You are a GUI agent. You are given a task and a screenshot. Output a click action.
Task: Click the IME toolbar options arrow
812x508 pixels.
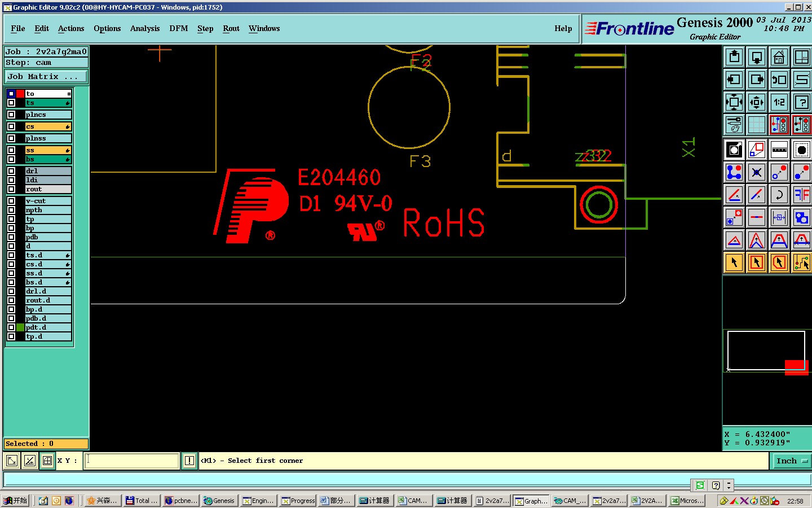[x=729, y=485]
